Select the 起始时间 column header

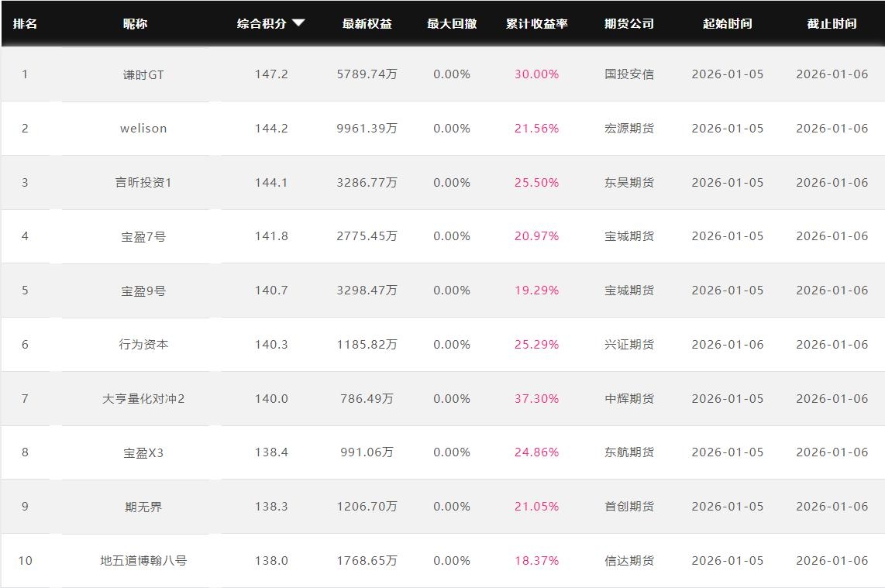[727, 23]
